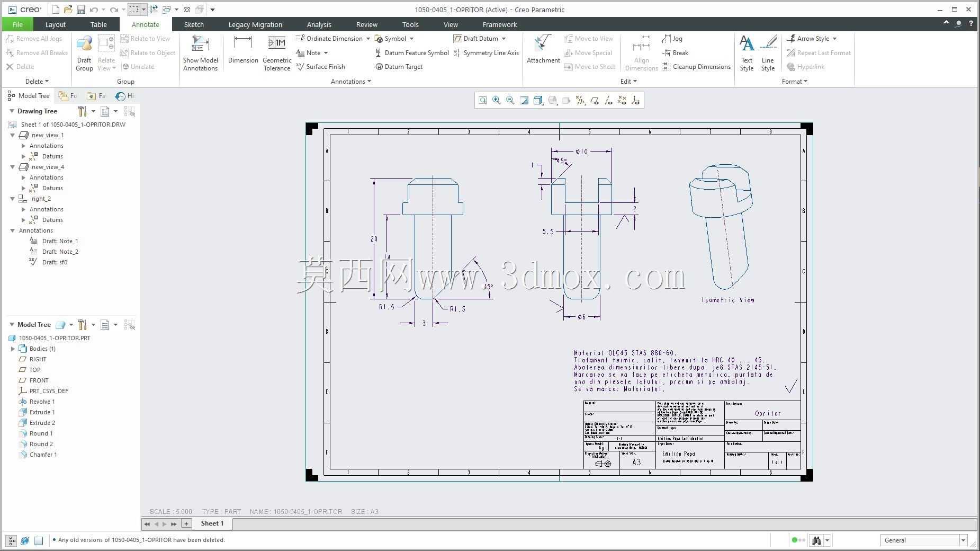Collapse the new_view_1 tree node
This screenshot has width=980, height=551.
pos(13,135)
